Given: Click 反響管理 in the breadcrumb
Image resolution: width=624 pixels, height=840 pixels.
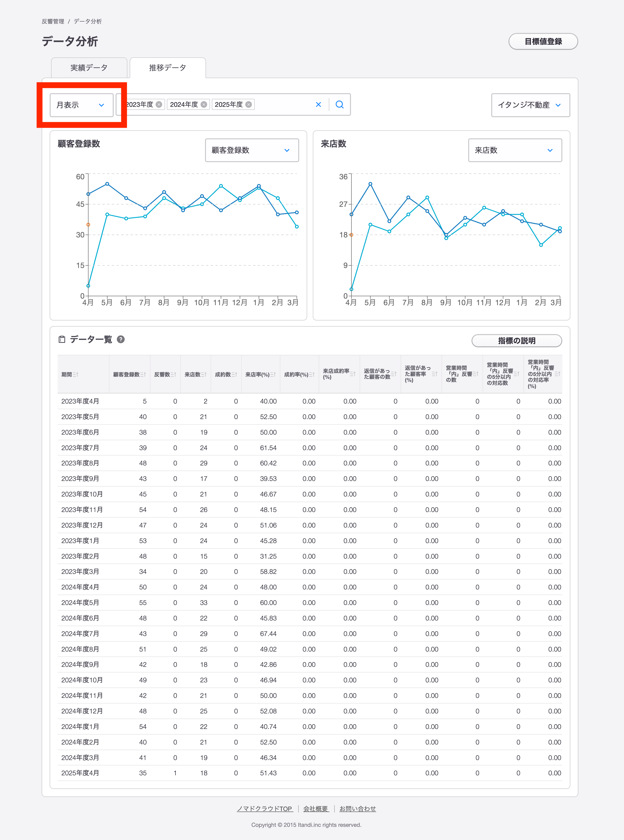Looking at the screenshot, I should click(53, 21).
